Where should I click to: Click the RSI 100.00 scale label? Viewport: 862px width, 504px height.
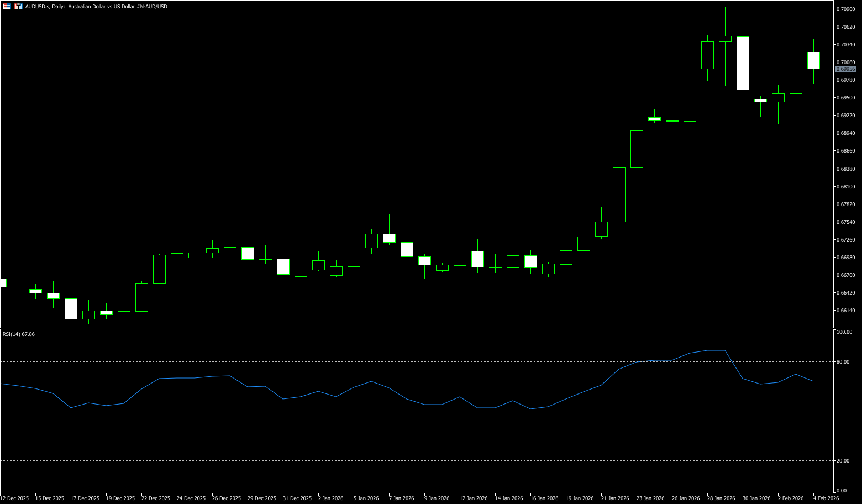(844, 332)
